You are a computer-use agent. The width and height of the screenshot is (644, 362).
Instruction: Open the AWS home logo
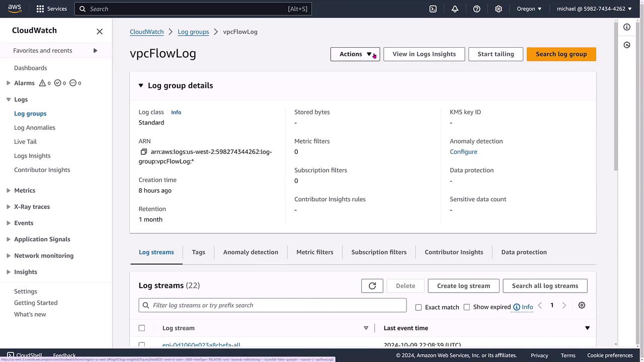14,9
